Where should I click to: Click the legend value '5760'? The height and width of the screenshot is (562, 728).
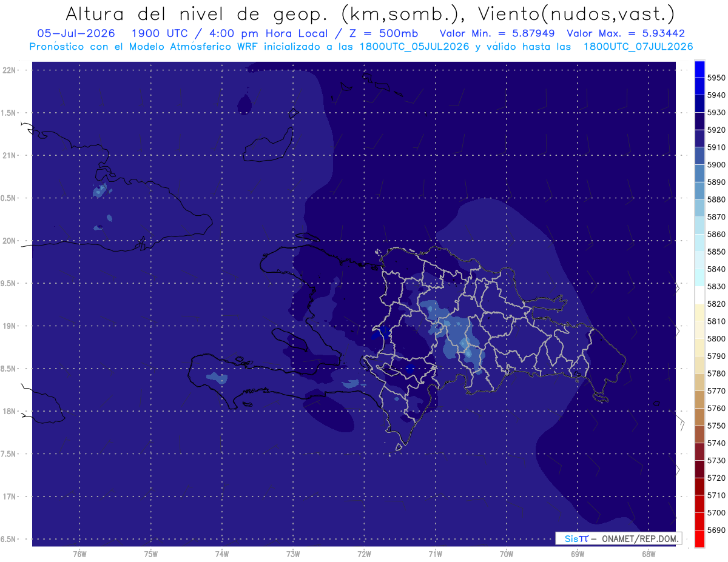point(716,408)
